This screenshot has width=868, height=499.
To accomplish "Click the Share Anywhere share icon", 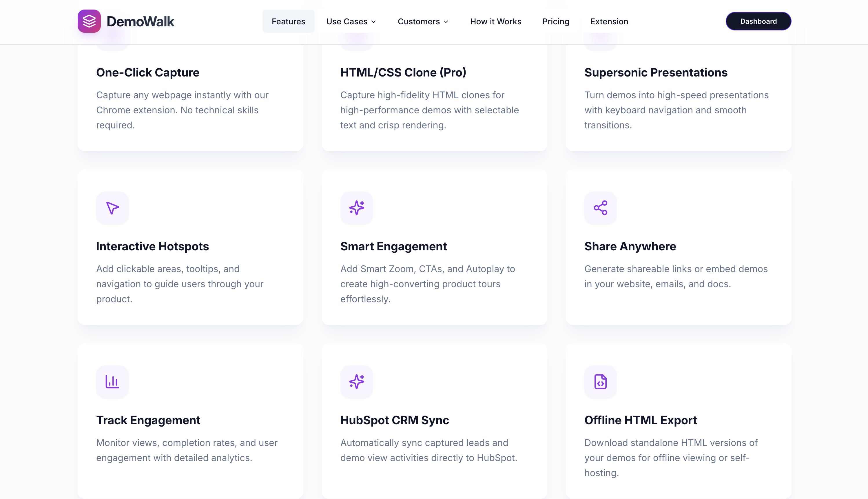I will pos(601,208).
